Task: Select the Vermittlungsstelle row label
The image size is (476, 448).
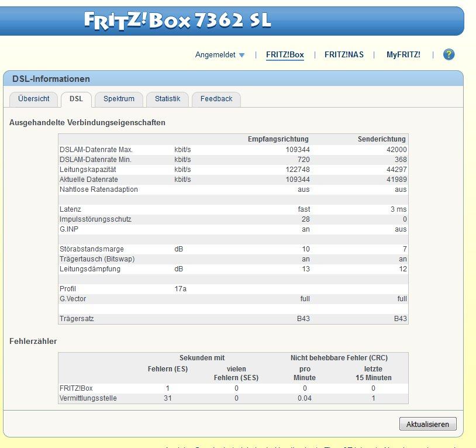Action: point(88,398)
